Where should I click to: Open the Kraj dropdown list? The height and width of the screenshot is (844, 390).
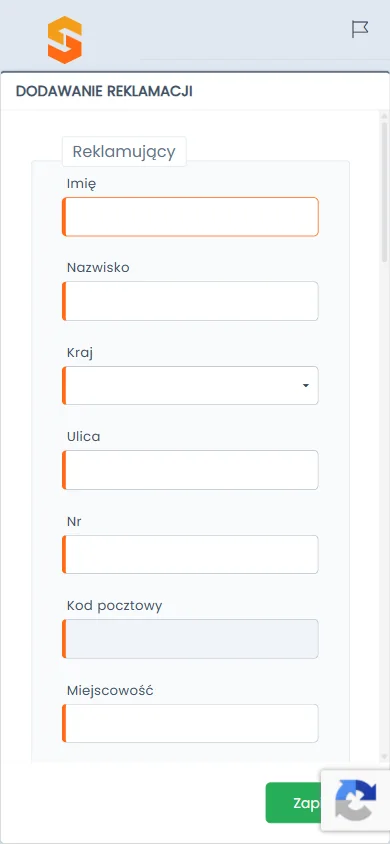[190, 385]
